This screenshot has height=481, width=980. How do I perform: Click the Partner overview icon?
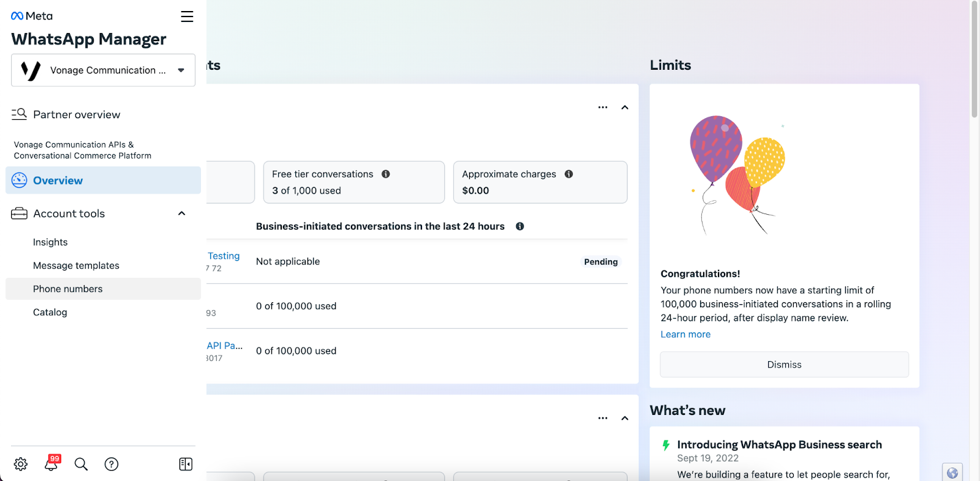pos(19,114)
